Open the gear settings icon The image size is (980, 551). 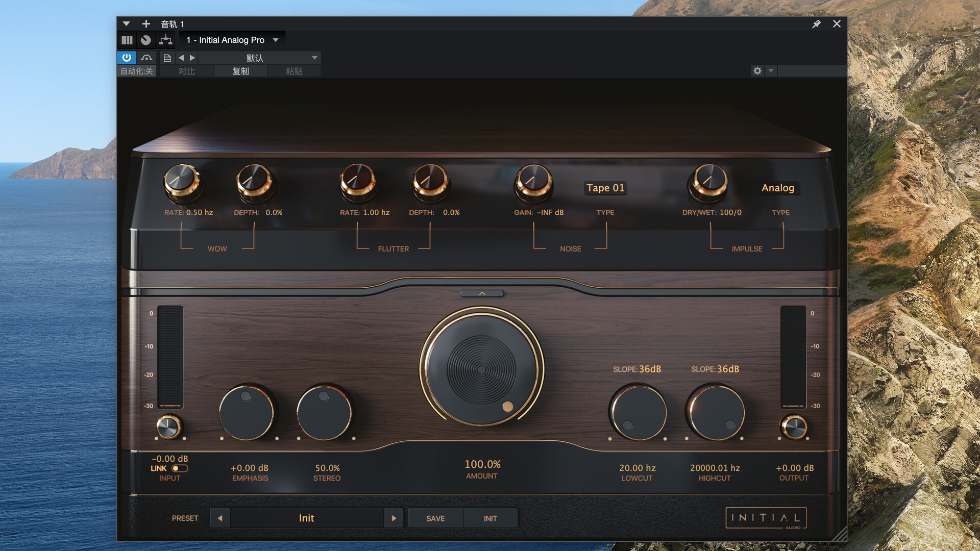point(757,71)
